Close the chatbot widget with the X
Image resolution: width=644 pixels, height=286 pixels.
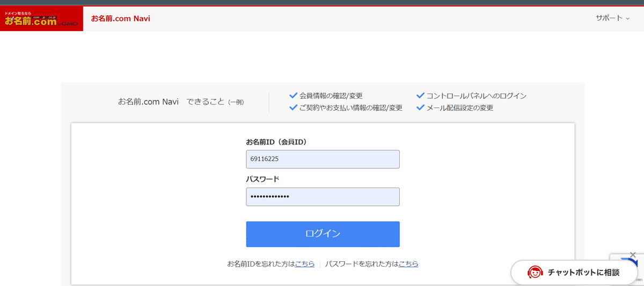pyautogui.click(x=633, y=254)
